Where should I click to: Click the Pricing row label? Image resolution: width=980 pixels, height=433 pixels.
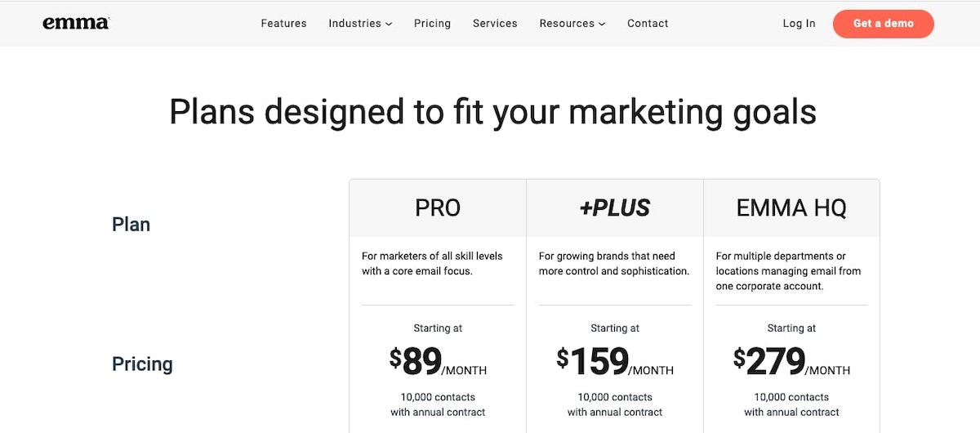tap(142, 364)
